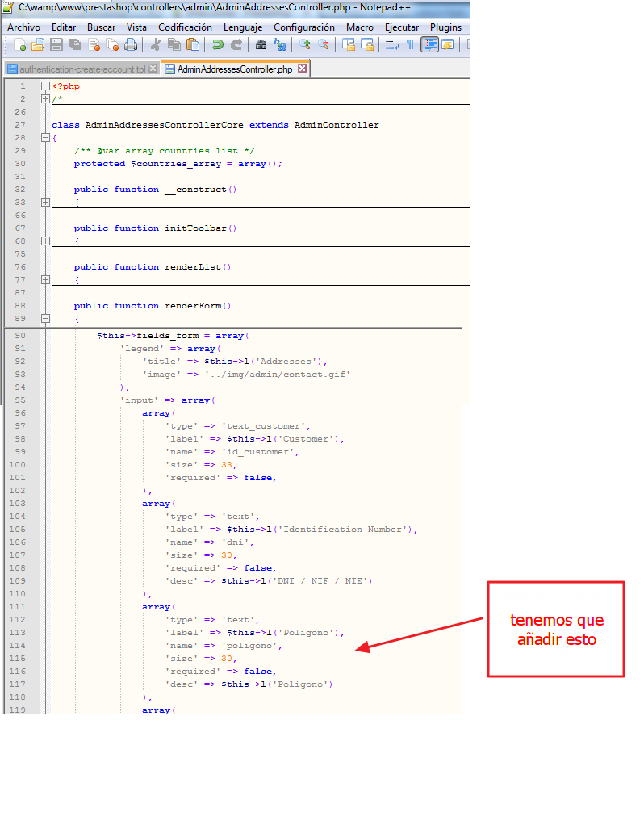Click the 'dni' name value

point(236,542)
